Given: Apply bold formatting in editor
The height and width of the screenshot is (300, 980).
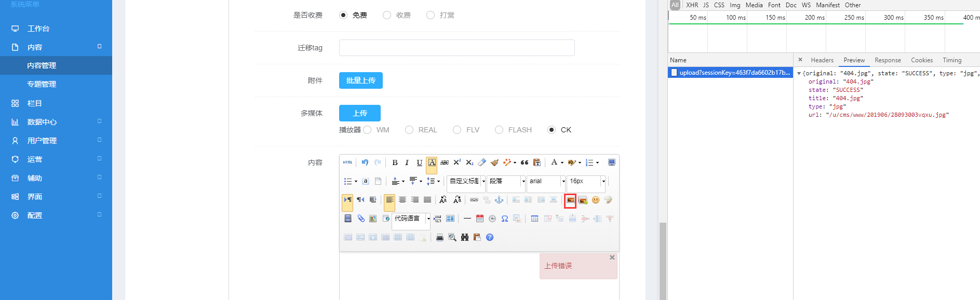Looking at the screenshot, I should (395, 162).
